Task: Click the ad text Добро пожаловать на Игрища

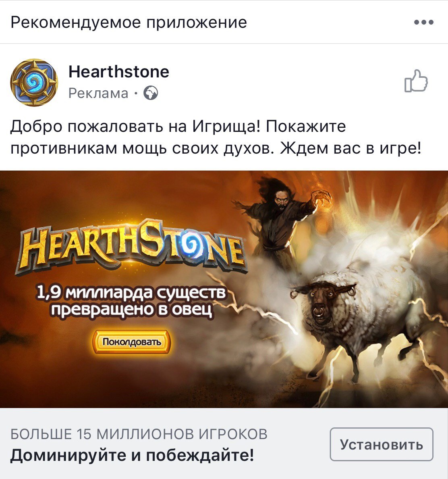Action: pos(135,126)
